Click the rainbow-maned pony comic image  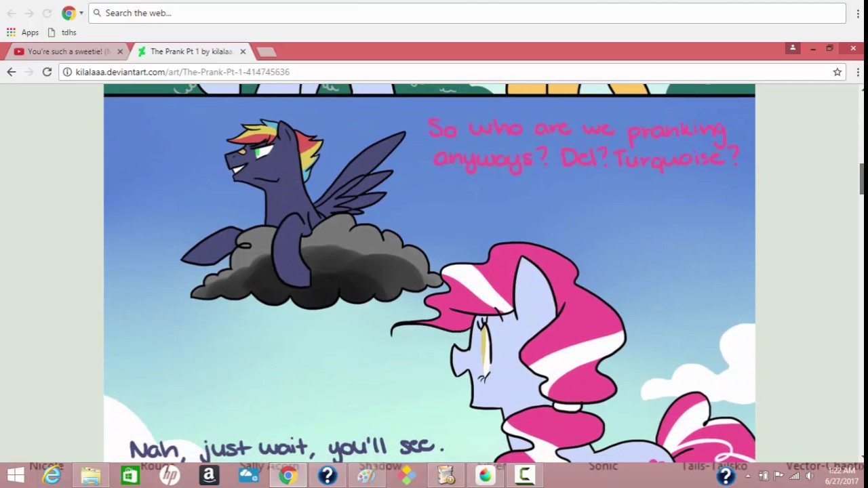(x=429, y=279)
